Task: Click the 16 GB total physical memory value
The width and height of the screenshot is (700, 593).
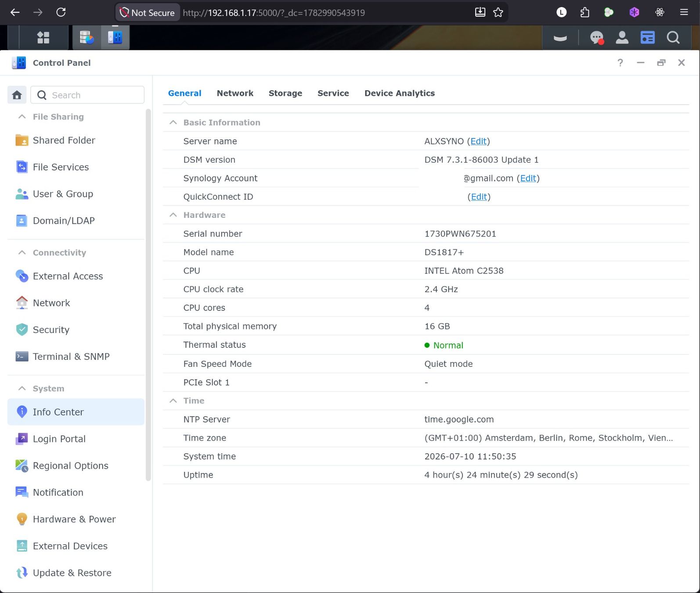Action: click(437, 326)
